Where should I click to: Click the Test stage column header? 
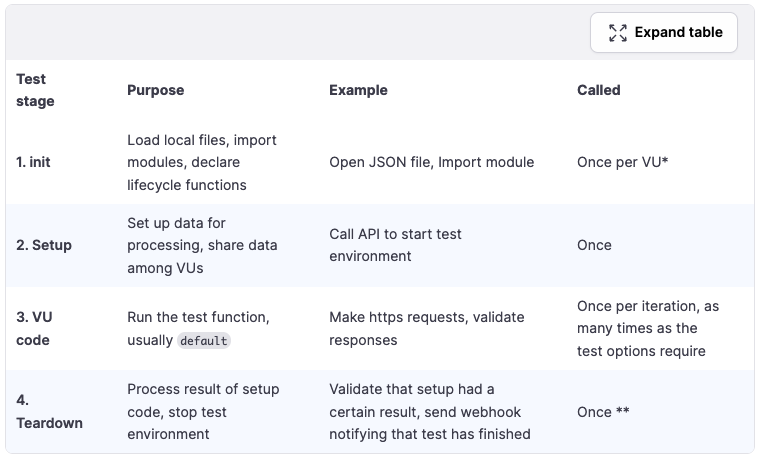(36, 90)
